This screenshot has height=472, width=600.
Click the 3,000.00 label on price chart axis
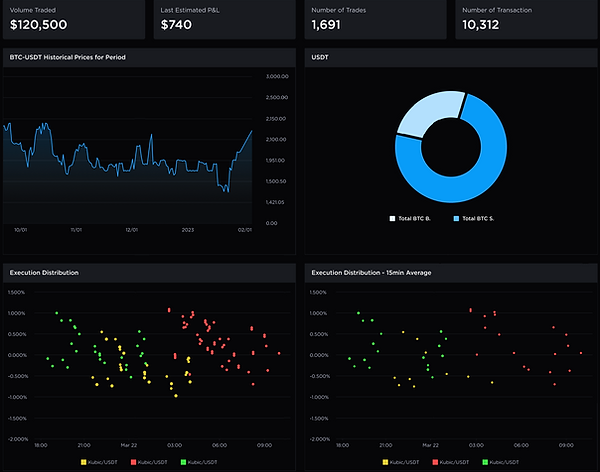click(277, 77)
